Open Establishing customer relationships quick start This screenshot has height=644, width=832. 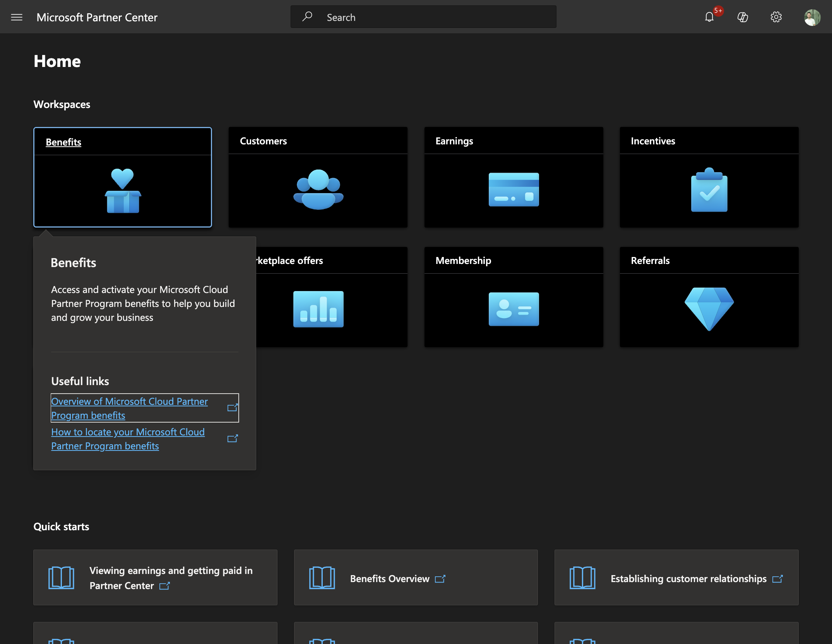pos(676,577)
